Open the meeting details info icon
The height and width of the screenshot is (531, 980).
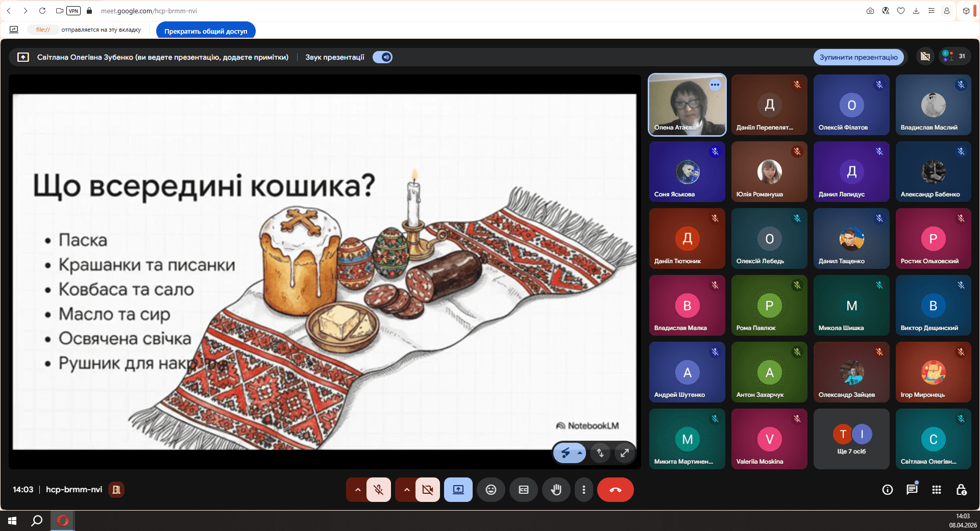tap(887, 490)
